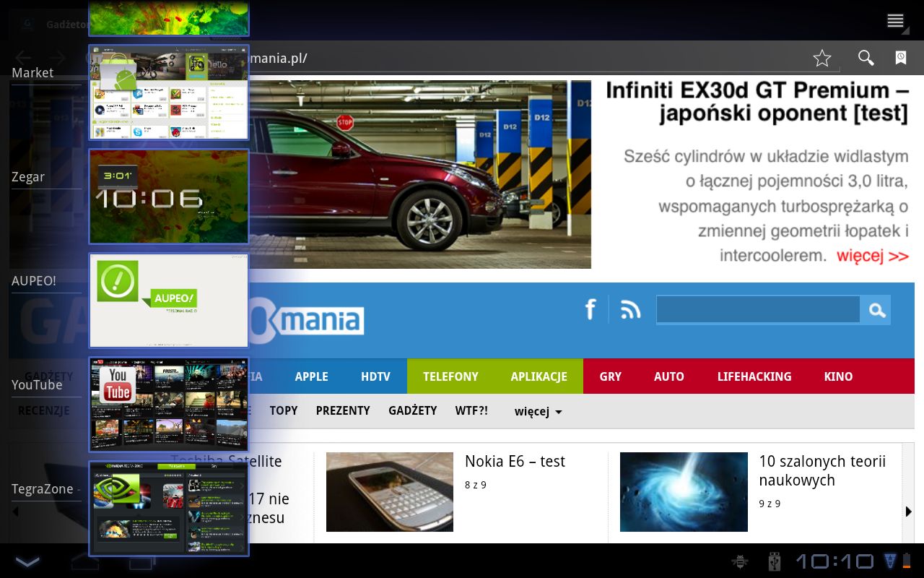Select WTF?! in the submenu
This screenshot has height=578, width=924.
tap(471, 410)
